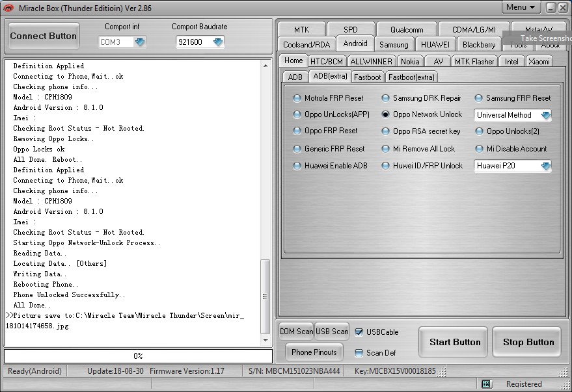Viewport: 572px width, 392px height.
Task: Choose Oppo UnLocks(APP) radio button
Action: point(297,114)
